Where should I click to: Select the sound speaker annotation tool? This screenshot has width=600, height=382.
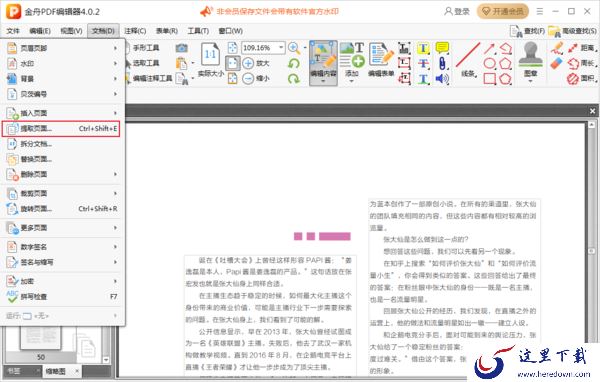tap(442, 78)
